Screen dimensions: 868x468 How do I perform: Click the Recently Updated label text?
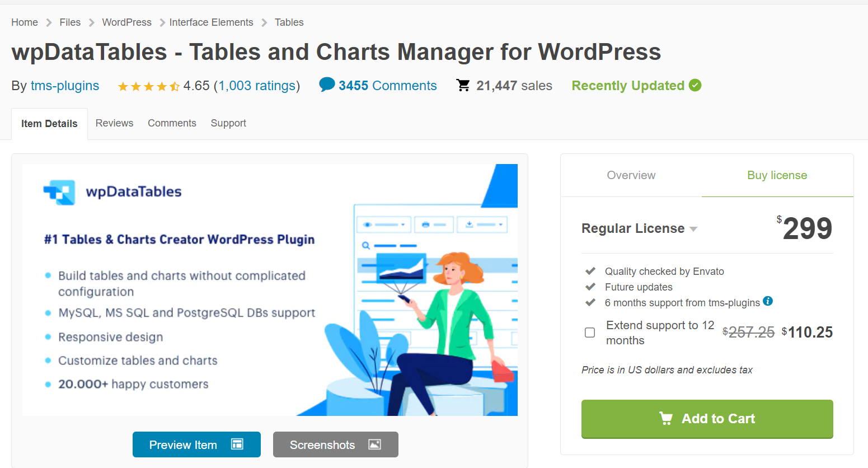pos(628,86)
